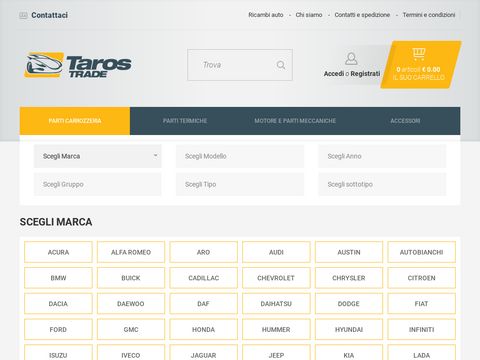This screenshot has height=360, width=480.
Task: Select the ARO brand
Action: (203, 252)
